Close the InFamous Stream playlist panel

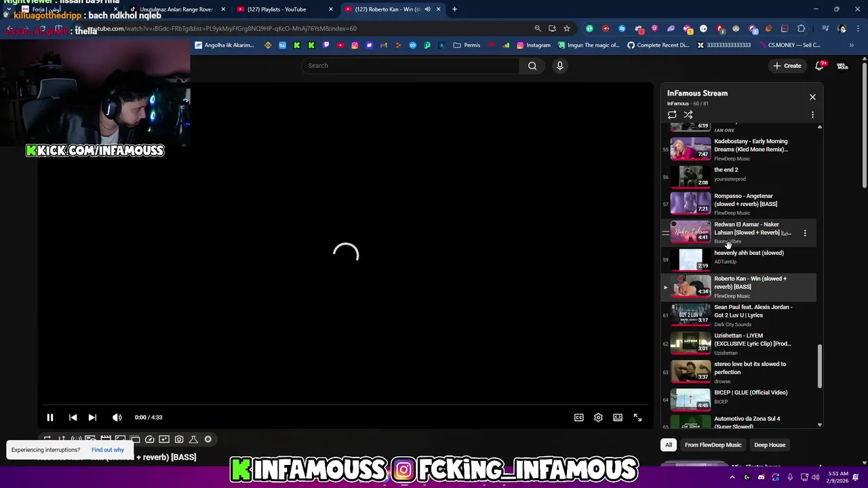(812, 97)
